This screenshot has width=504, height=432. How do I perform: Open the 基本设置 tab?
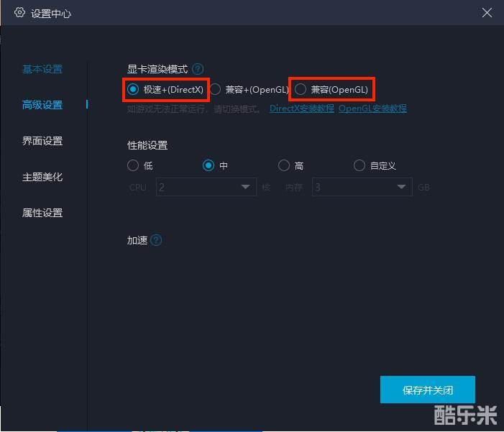pos(42,69)
